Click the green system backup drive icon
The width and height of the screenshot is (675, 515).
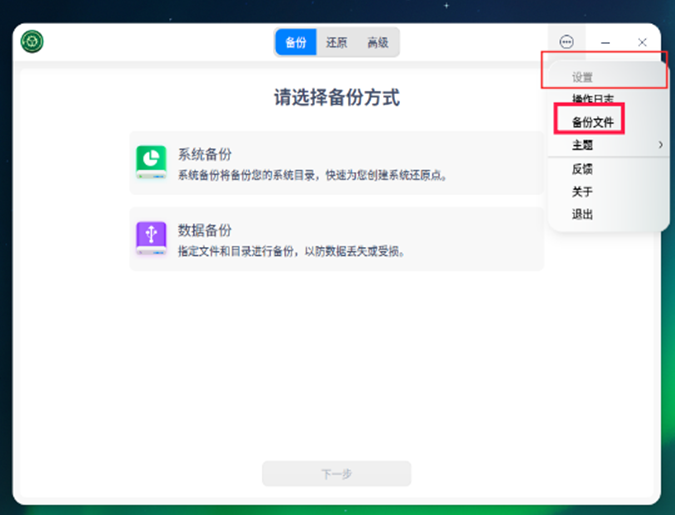pos(151,162)
